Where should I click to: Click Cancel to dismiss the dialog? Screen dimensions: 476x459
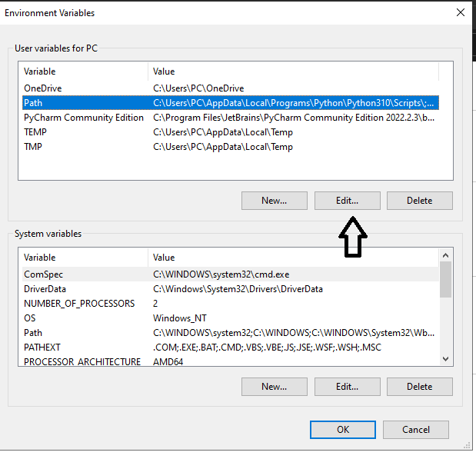tap(416, 430)
